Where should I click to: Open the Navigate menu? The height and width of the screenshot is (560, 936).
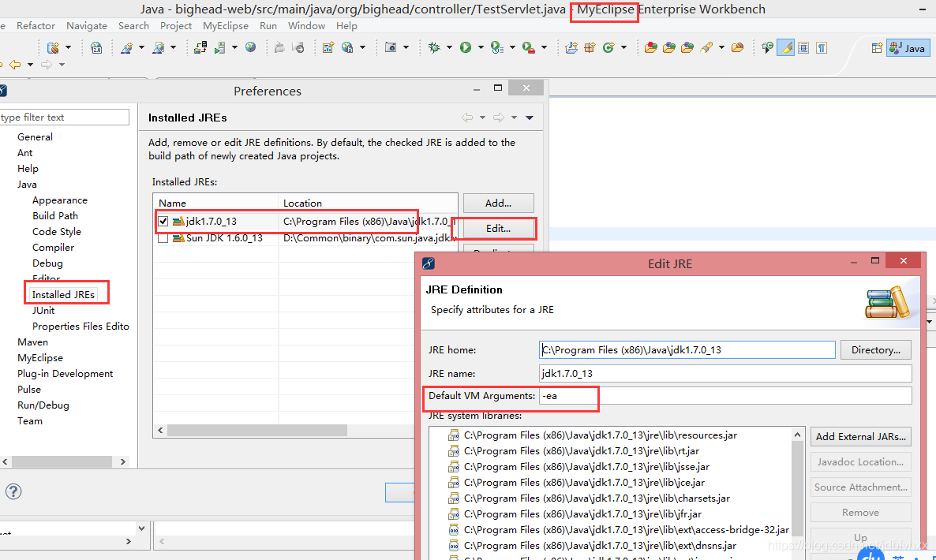[87, 26]
